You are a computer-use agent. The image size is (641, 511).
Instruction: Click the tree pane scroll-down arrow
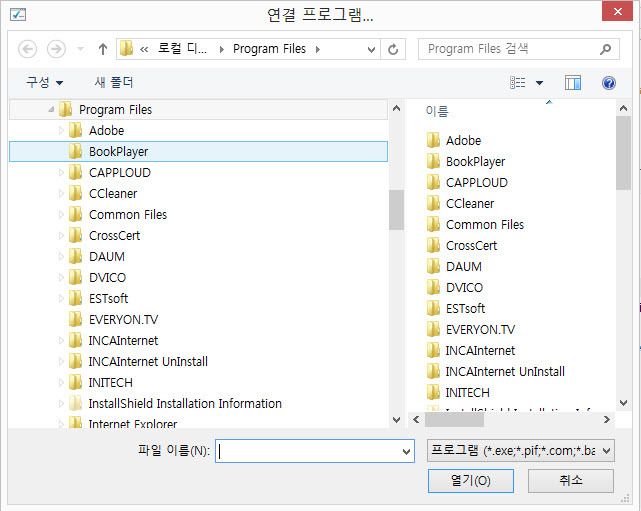[x=396, y=419]
